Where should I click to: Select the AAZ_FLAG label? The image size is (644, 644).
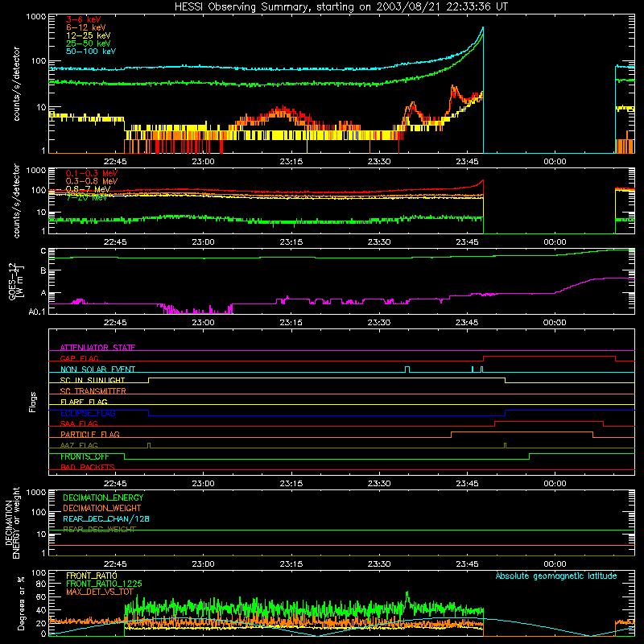(79, 445)
